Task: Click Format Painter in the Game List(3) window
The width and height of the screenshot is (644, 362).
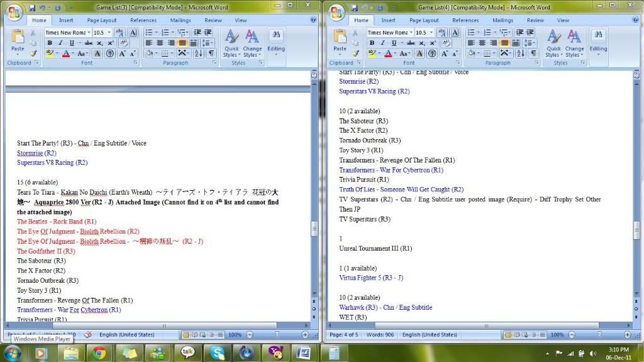Action: pyautogui.click(x=33, y=54)
